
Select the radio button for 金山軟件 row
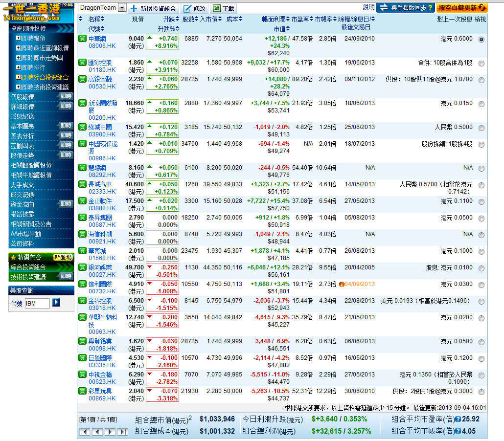click(481, 202)
